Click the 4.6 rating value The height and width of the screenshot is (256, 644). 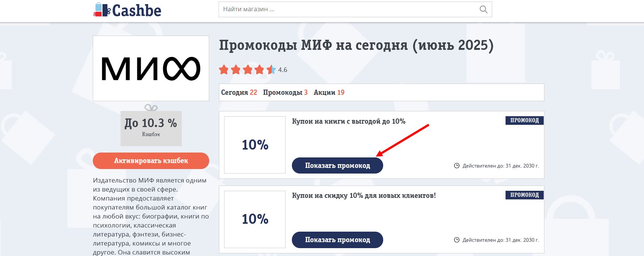pyautogui.click(x=283, y=70)
